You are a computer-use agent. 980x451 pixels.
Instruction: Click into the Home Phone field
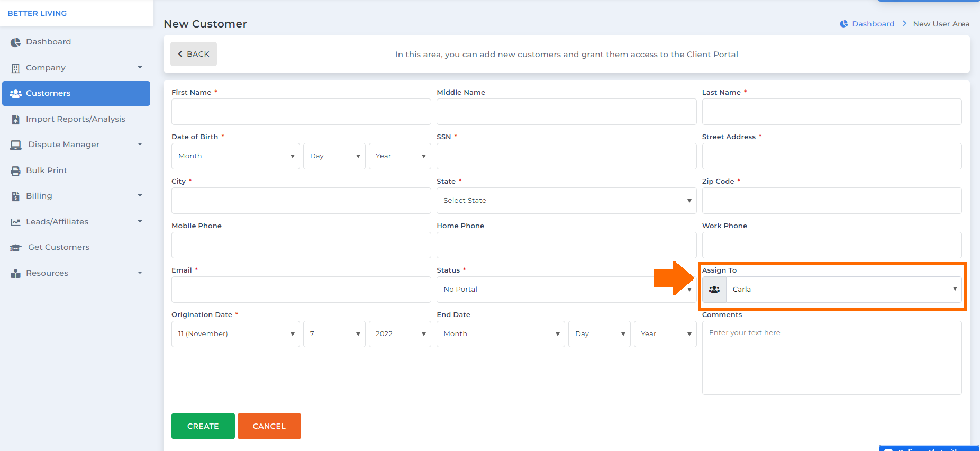pos(567,245)
